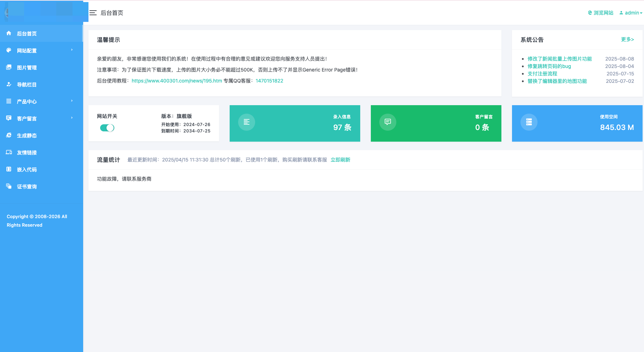
Task: Click the hamburger menu icon beside 后台首页
Action: pos(93,13)
